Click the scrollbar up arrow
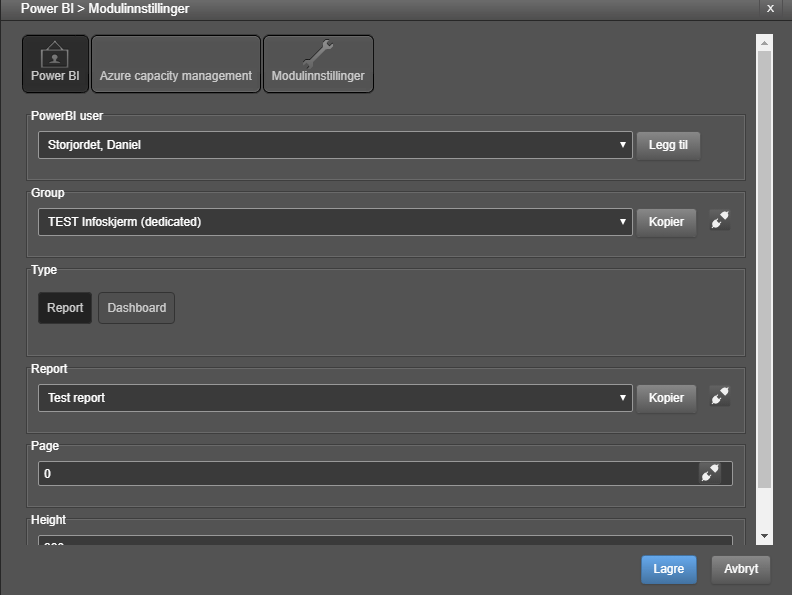The height and width of the screenshot is (595, 792). pyautogui.click(x=764, y=43)
